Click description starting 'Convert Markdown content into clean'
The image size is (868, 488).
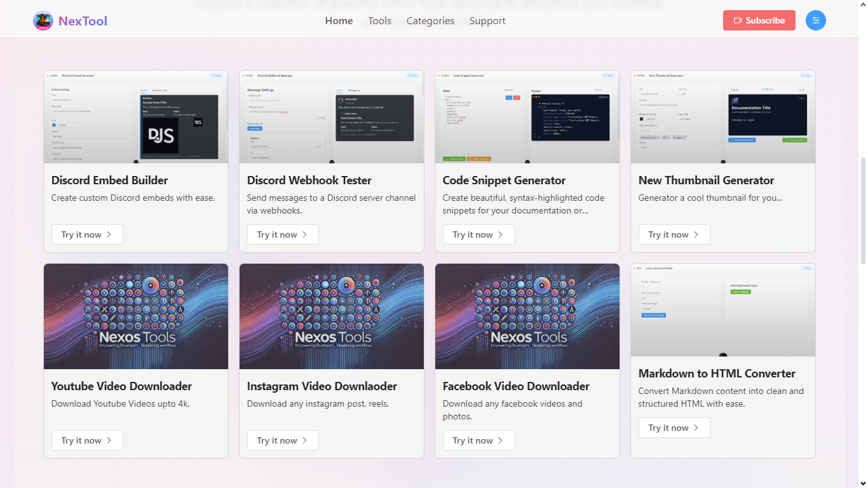coord(721,397)
